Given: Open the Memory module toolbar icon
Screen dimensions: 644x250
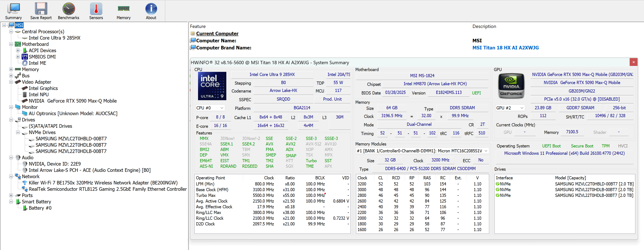Looking at the screenshot, I should tap(124, 9).
